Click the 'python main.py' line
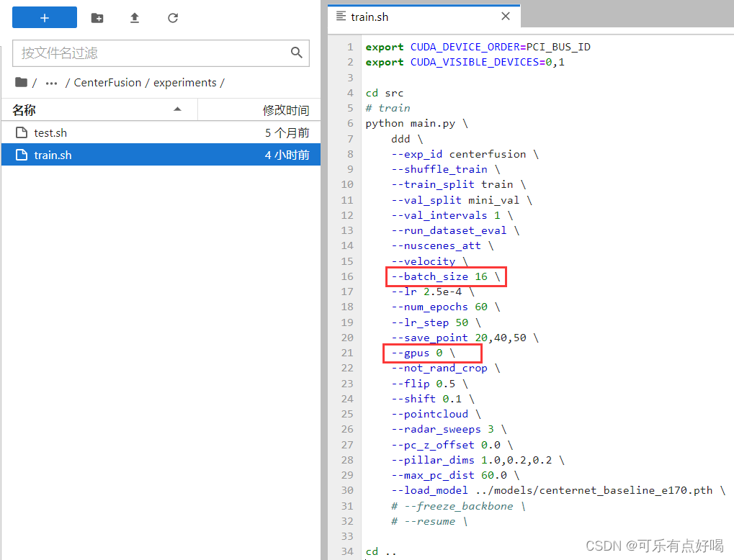The image size is (734, 560). click(x=410, y=123)
